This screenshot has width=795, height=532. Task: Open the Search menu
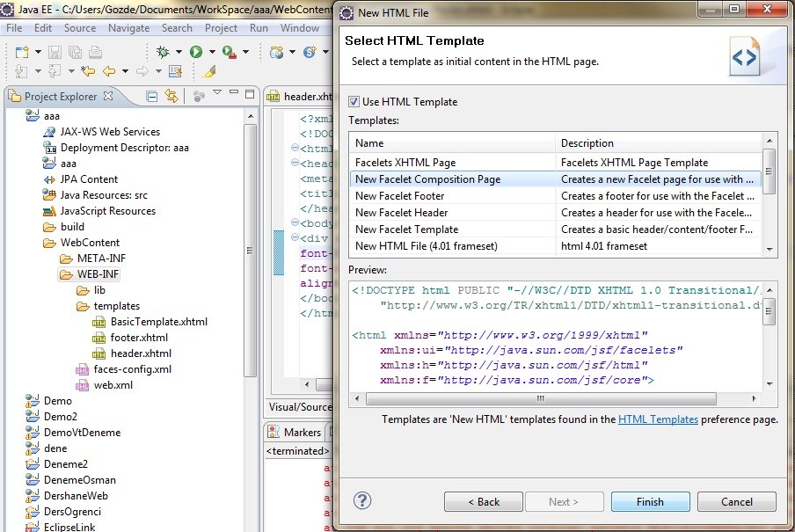177,28
